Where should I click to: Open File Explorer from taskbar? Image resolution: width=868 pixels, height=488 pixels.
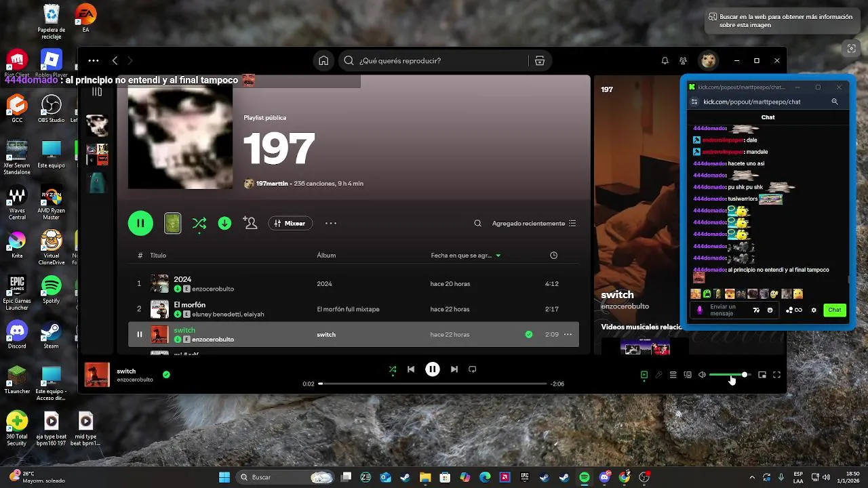click(425, 477)
